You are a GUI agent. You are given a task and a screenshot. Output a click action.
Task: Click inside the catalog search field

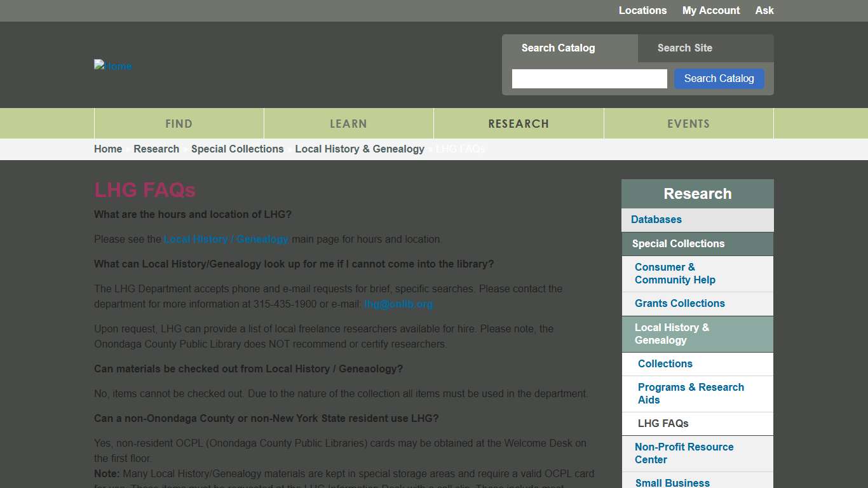588,78
